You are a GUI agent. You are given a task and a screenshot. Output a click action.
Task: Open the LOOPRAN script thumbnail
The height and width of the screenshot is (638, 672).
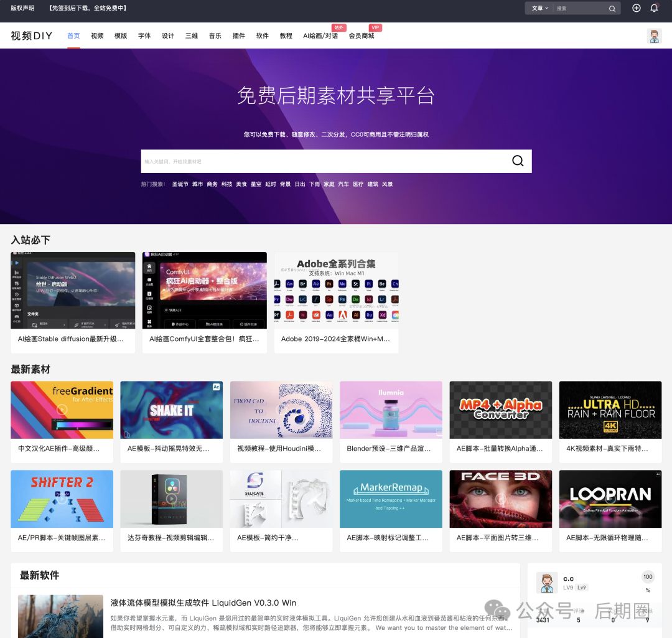(x=610, y=499)
